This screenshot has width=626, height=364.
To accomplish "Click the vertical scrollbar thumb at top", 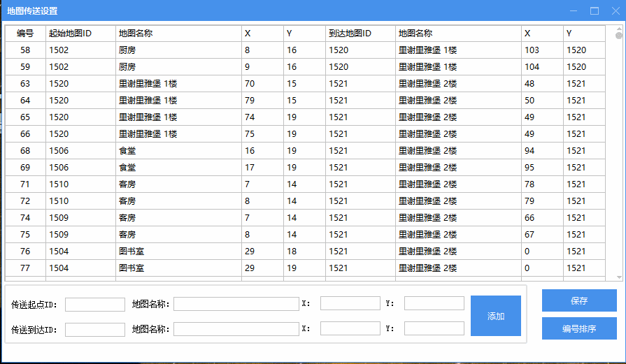I will point(619,35).
